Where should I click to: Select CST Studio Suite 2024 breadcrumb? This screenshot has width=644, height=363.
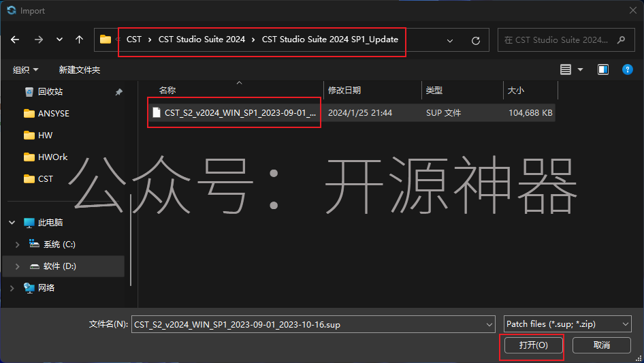coord(202,40)
